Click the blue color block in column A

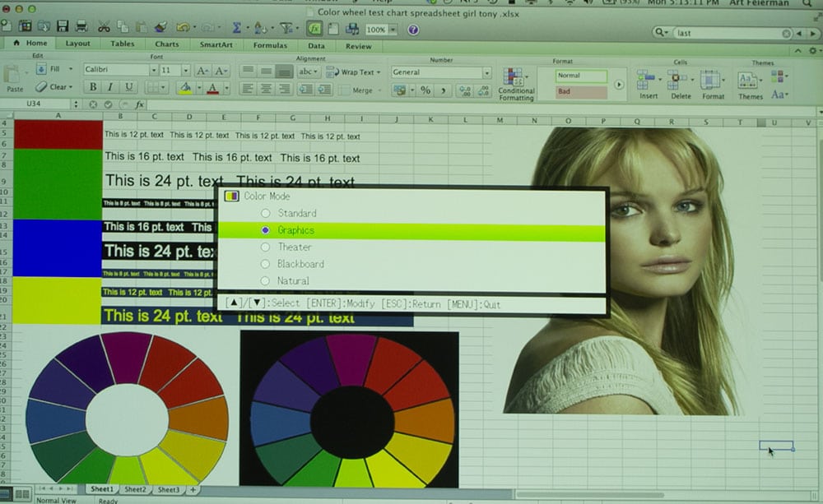click(58, 248)
